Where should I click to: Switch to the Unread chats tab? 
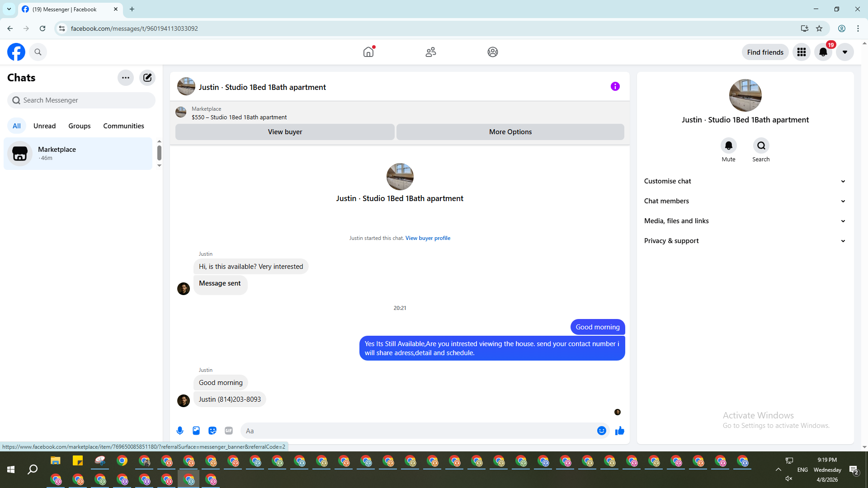point(44,126)
